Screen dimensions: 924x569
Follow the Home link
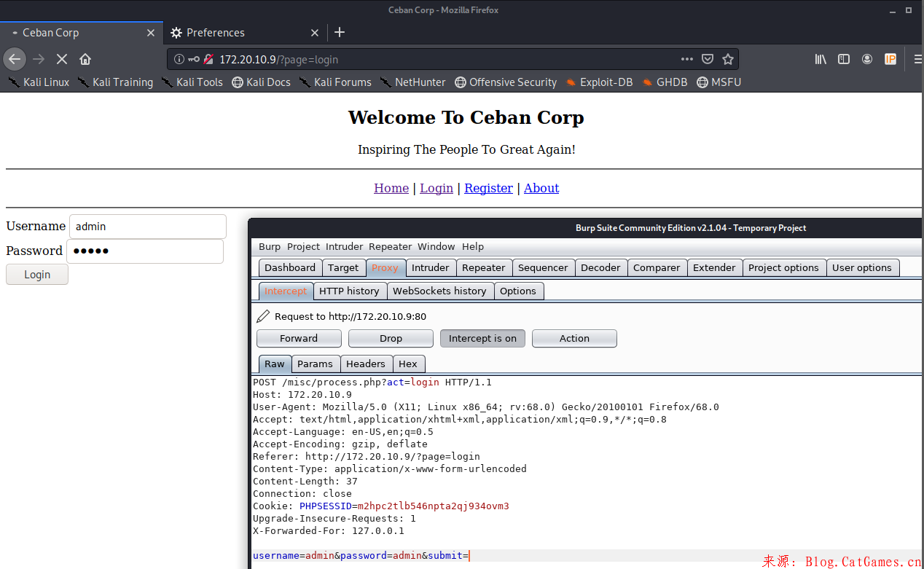[391, 188]
